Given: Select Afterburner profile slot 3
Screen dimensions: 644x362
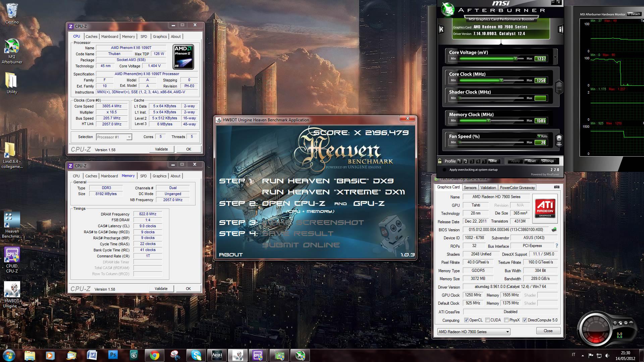Looking at the screenshot, I should 472,161.
